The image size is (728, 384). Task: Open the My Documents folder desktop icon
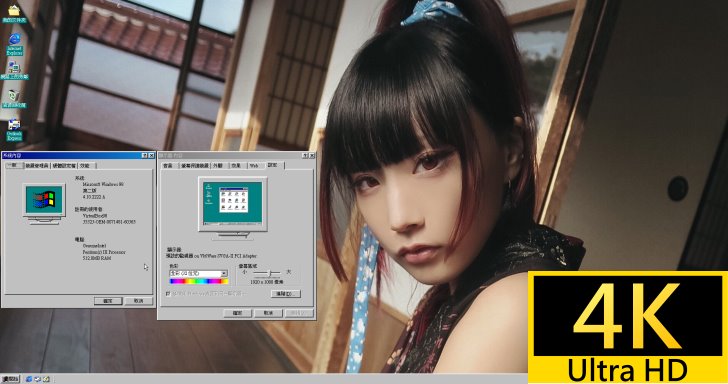pos(14,13)
